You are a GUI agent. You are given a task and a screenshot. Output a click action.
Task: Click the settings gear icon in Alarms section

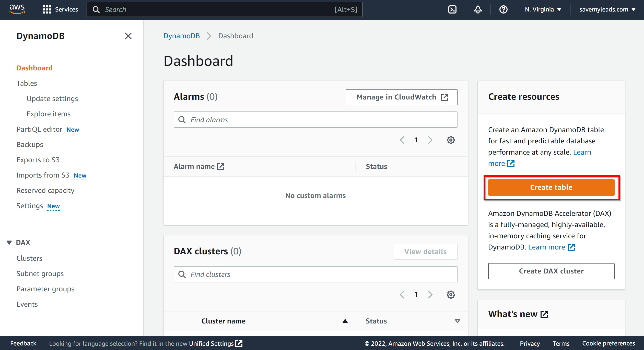tap(451, 140)
